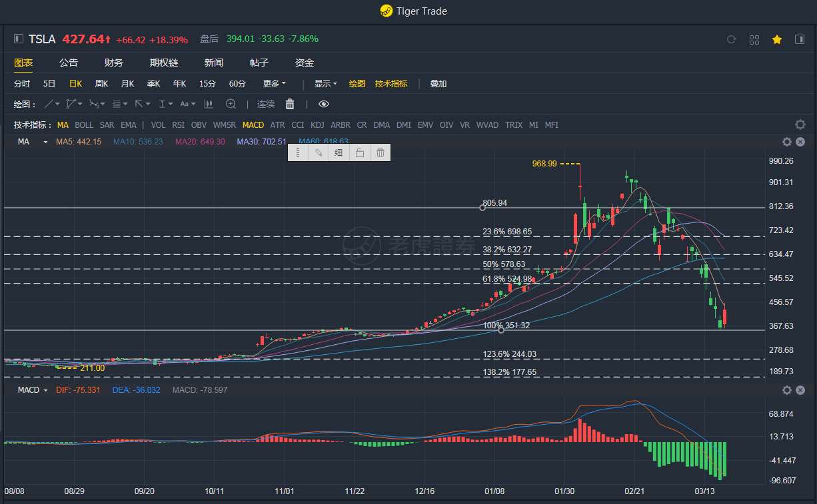The width and height of the screenshot is (817, 504).
Task: Open the MA panel settings gear
Action: pyautogui.click(x=787, y=142)
